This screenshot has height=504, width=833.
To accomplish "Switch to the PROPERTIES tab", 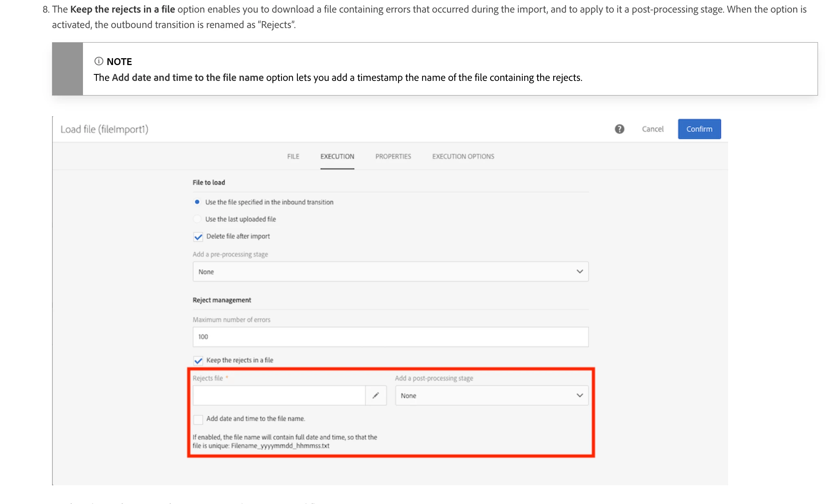I will [x=393, y=156].
